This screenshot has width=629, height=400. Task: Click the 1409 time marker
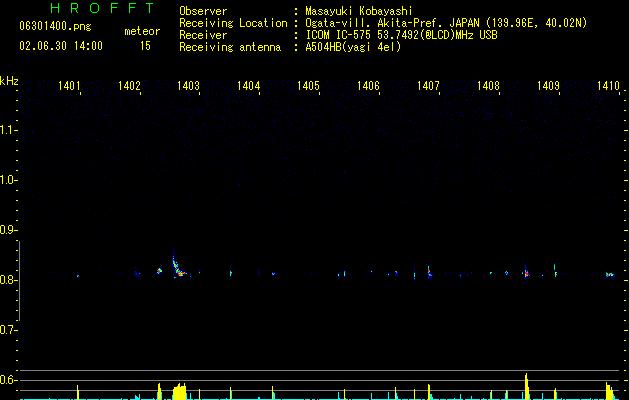click(x=548, y=86)
